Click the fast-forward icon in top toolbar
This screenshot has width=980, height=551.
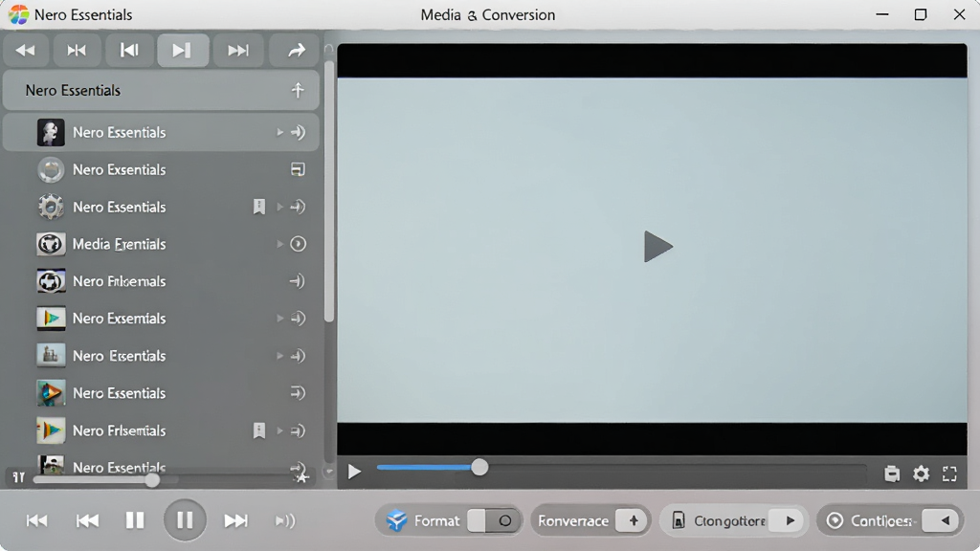(x=238, y=51)
